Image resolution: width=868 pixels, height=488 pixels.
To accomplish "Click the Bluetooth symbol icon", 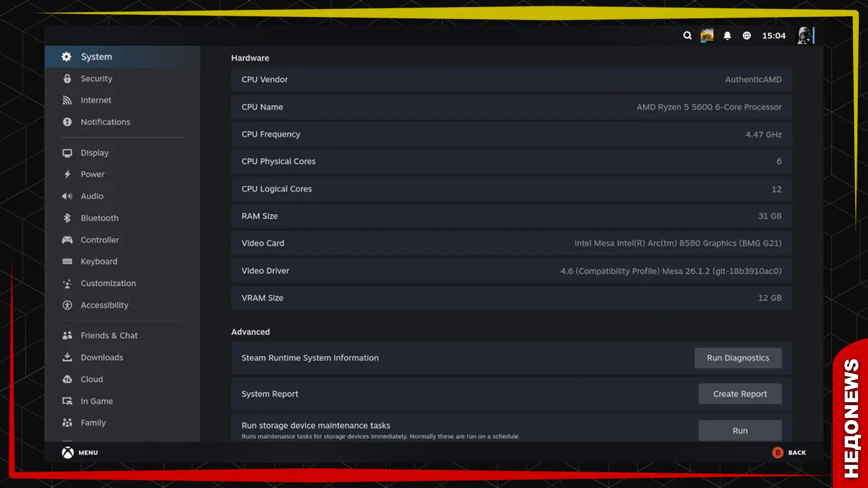I will (67, 218).
